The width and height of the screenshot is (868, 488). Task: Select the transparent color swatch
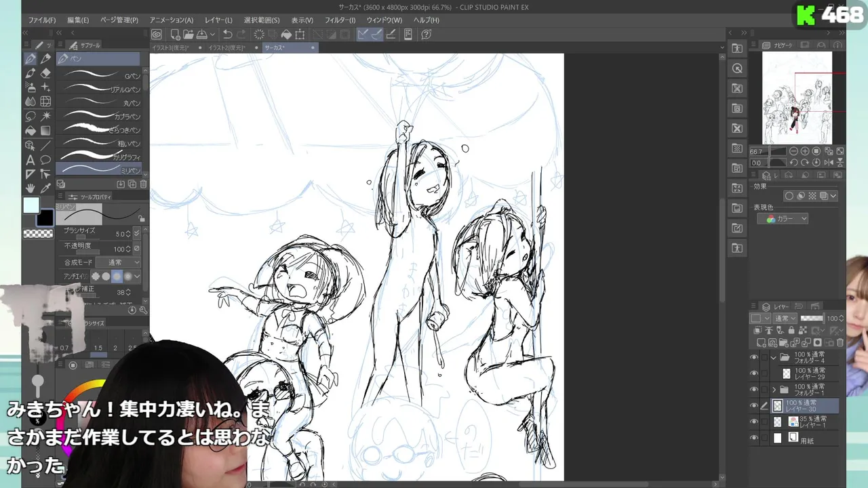pyautogui.click(x=38, y=234)
